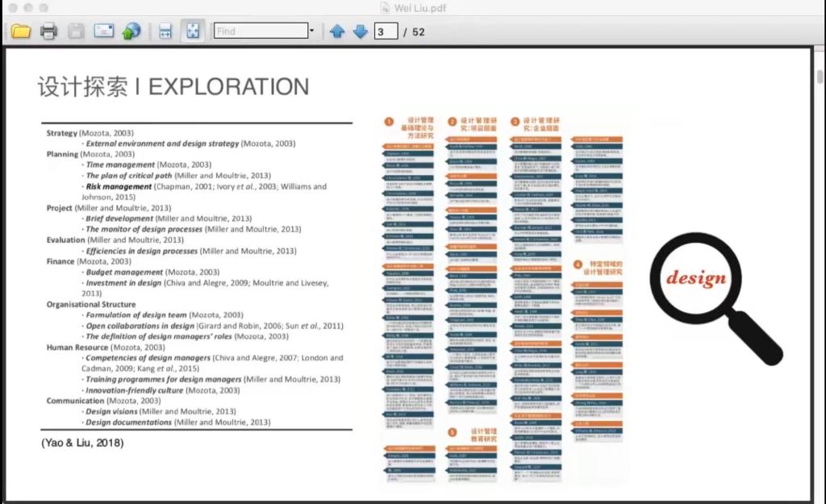Click the page number box showing 3
The height and width of the screenshot is (504, 826).
point(386,31)
